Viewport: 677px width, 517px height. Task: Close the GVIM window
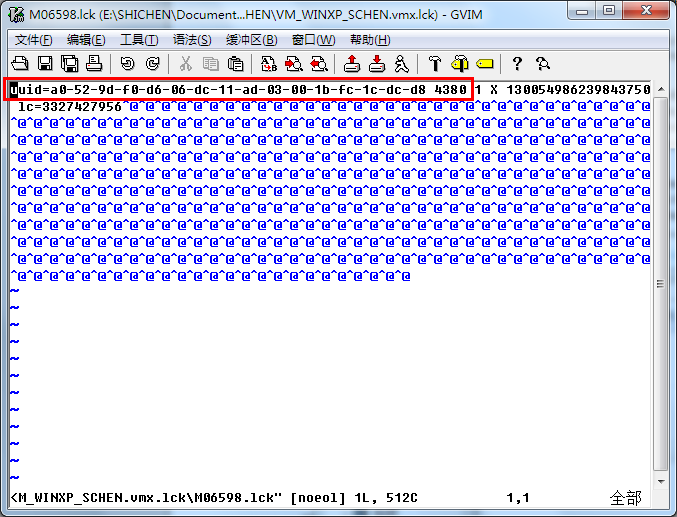[646, 11]
